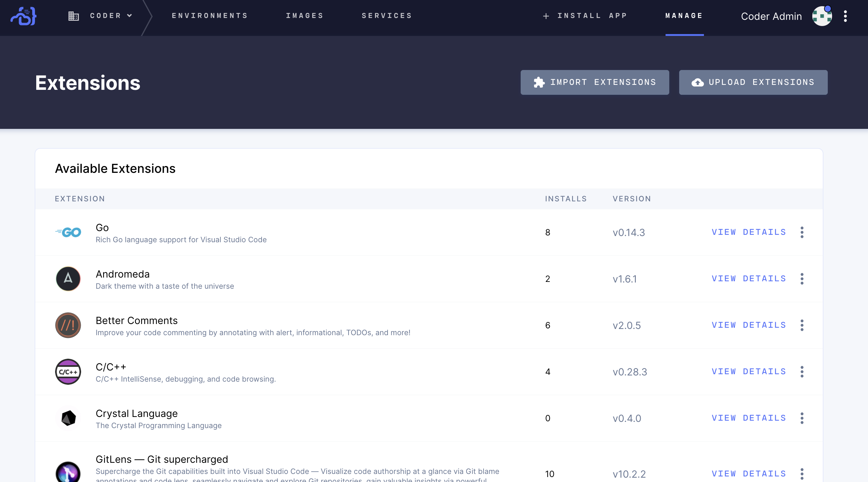Click Upload Extensions button
The image size is (868, 482).
click(753, 82)
